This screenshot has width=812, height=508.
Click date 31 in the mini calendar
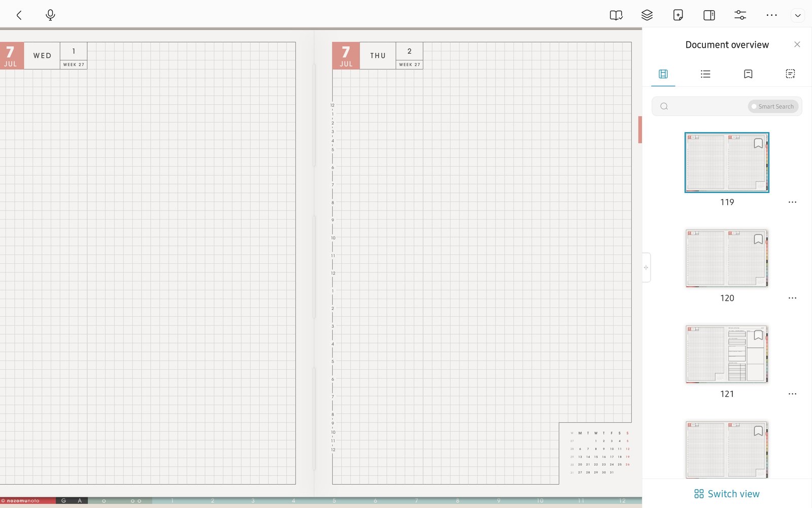point(612,472)
